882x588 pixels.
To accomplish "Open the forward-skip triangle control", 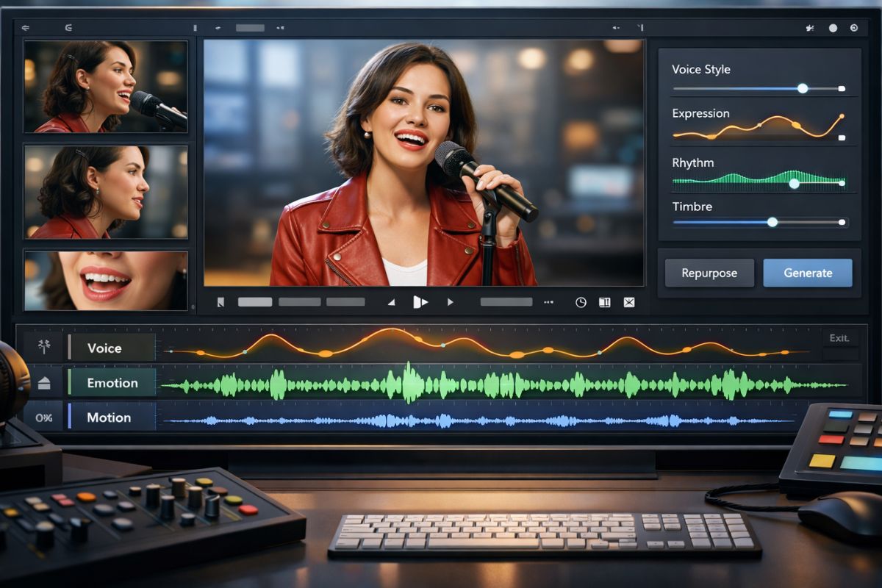I will tap(451, 301).
